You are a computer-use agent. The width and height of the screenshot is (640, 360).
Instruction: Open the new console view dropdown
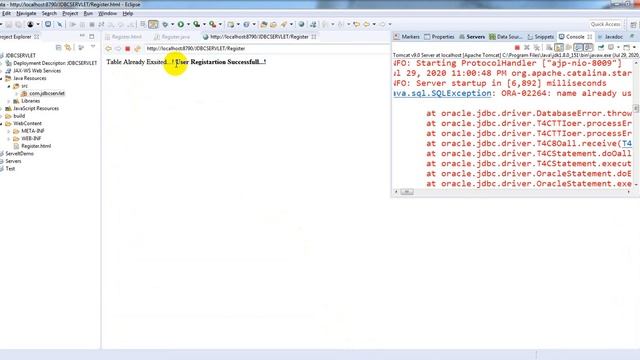tap(634, 48)
